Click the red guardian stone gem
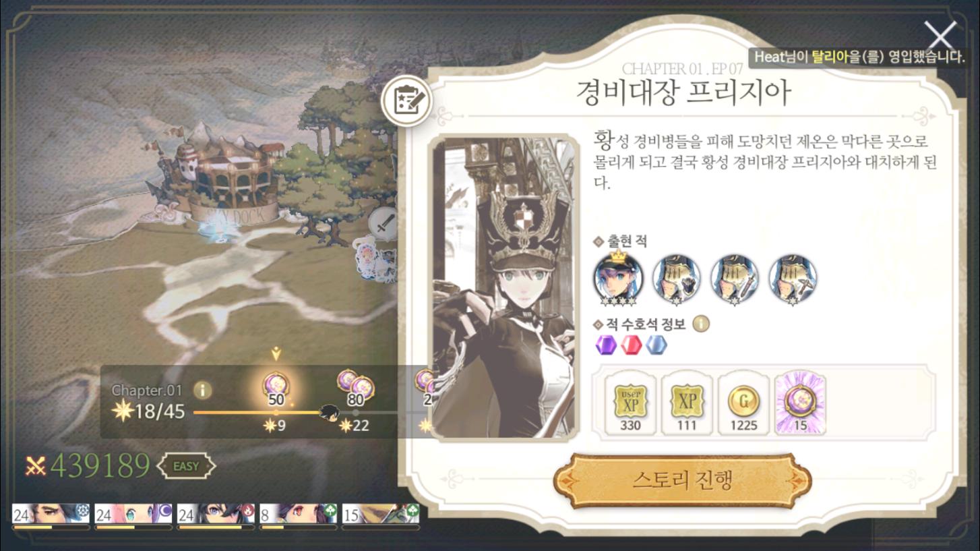 coord(632,345)
